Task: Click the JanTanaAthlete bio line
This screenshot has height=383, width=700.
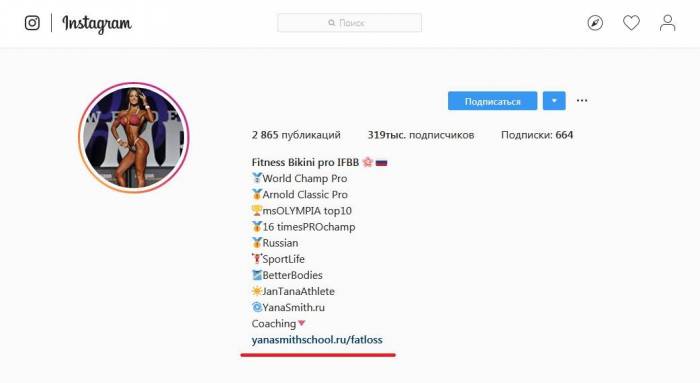Action: point(293,291)
